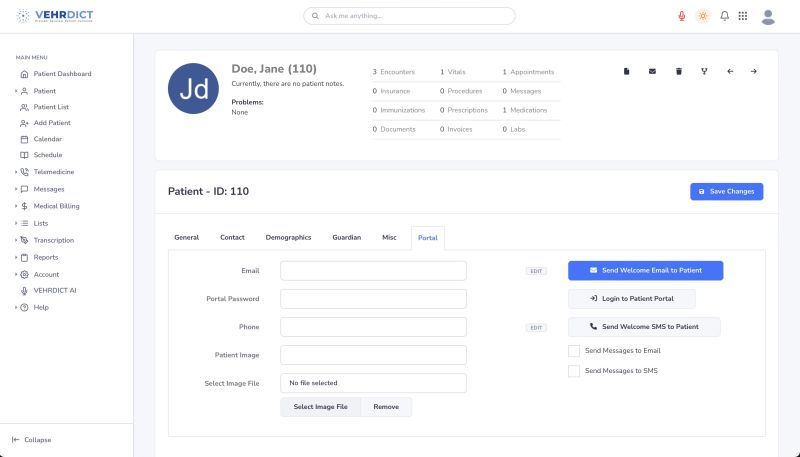The image size is (800, 457).
Task: Switch to the Demographics tab
Action: click(288, 237)
